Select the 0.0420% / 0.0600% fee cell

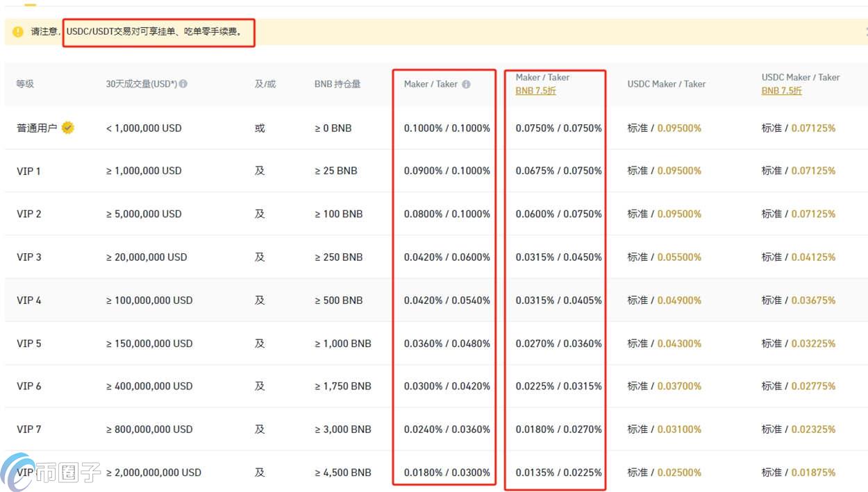447,257
